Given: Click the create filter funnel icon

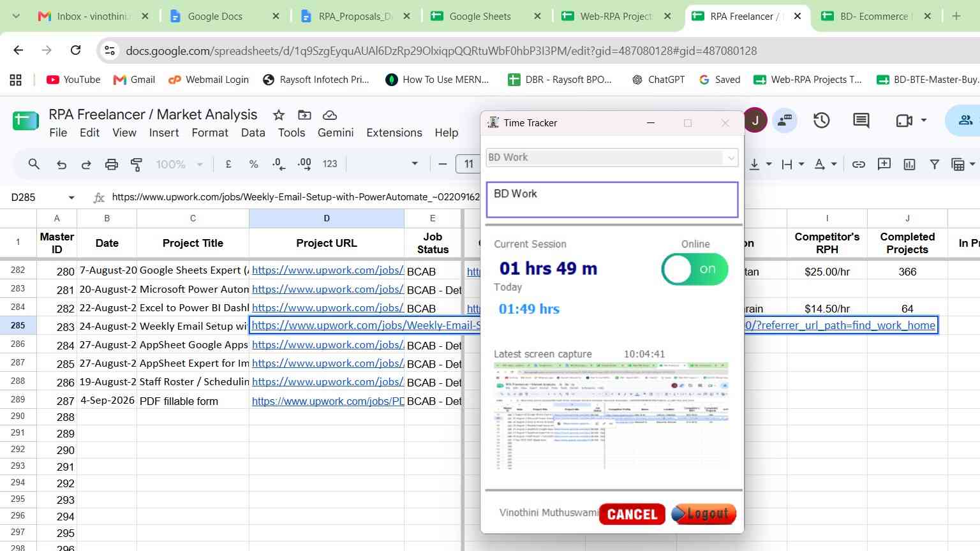Looking at the screenshot, I should pyautogui.click(x=934, y=165).
